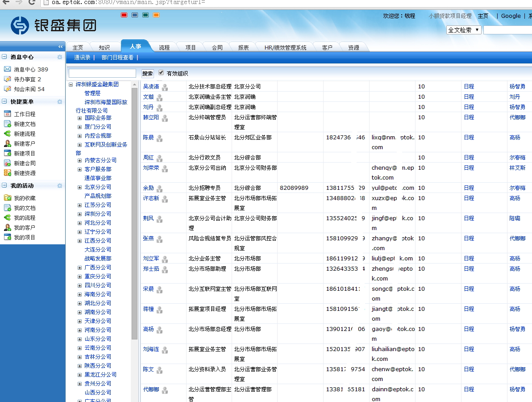Expand the 北京分公司 tree node

point(80,188)
